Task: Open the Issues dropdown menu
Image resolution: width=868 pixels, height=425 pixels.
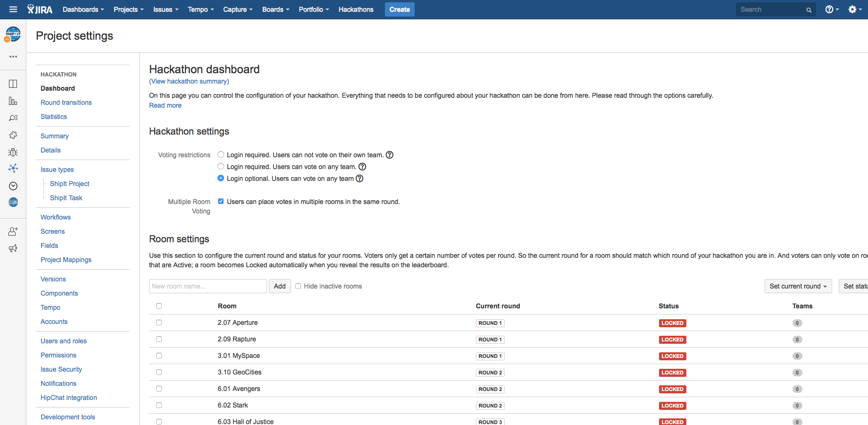Action: click(166, 9)
